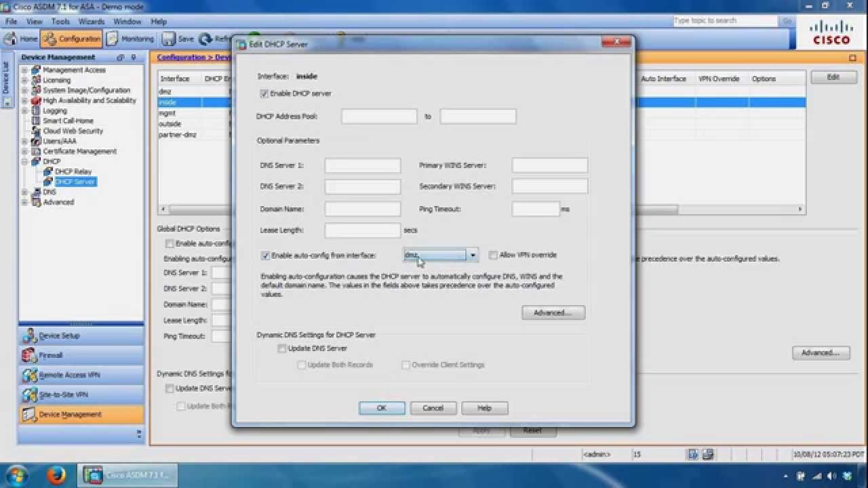Image resolution: width=868 pixels, height=488 pixels.
Task: Open the Remote Access VPN section
Action: (x=81, y=375)
